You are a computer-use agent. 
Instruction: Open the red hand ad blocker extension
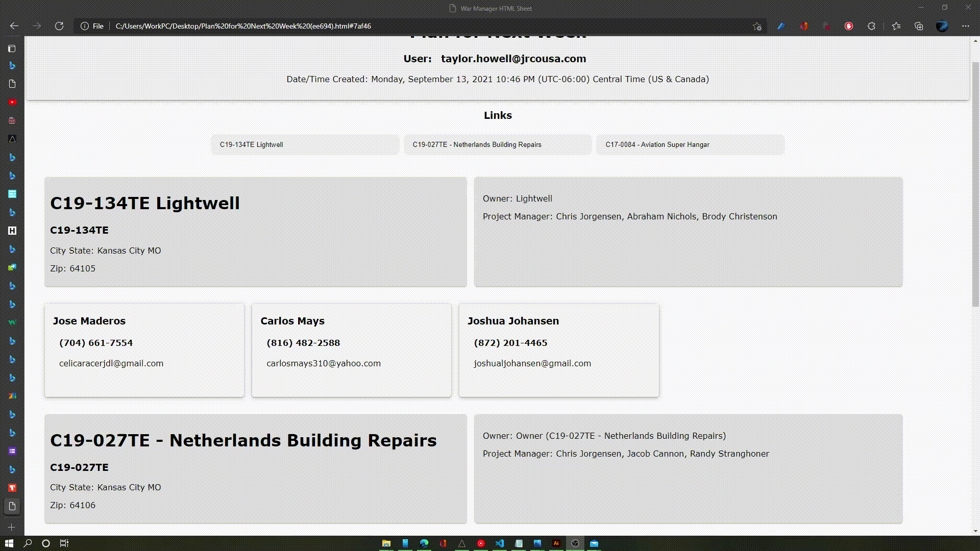(x=849, y=26)
